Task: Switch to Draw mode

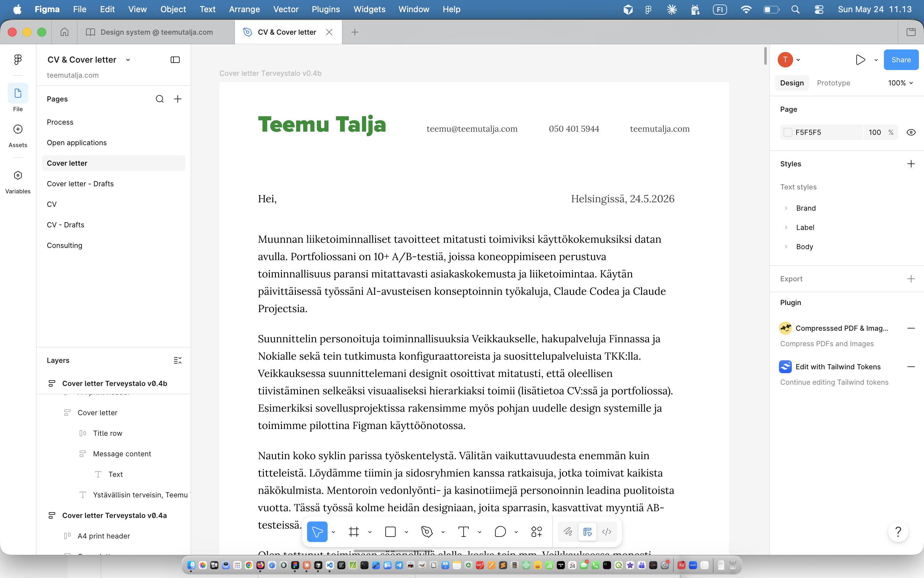Action: (x=568, y=531)
